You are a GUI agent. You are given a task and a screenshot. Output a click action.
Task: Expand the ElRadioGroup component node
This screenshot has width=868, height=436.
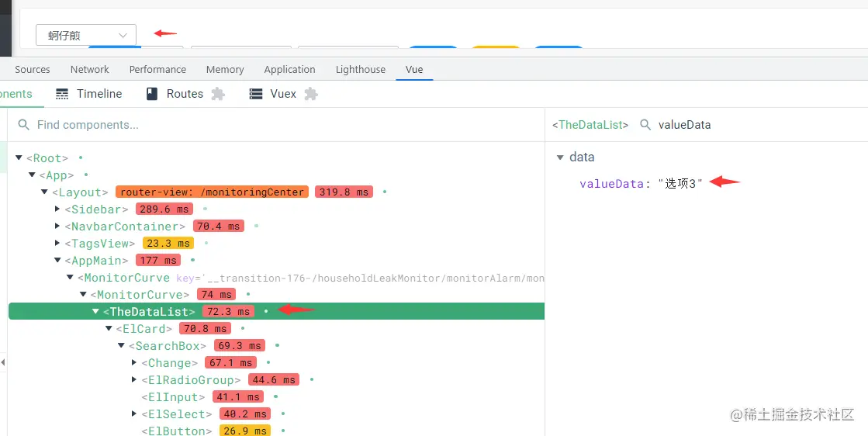(x=134, y=379)
